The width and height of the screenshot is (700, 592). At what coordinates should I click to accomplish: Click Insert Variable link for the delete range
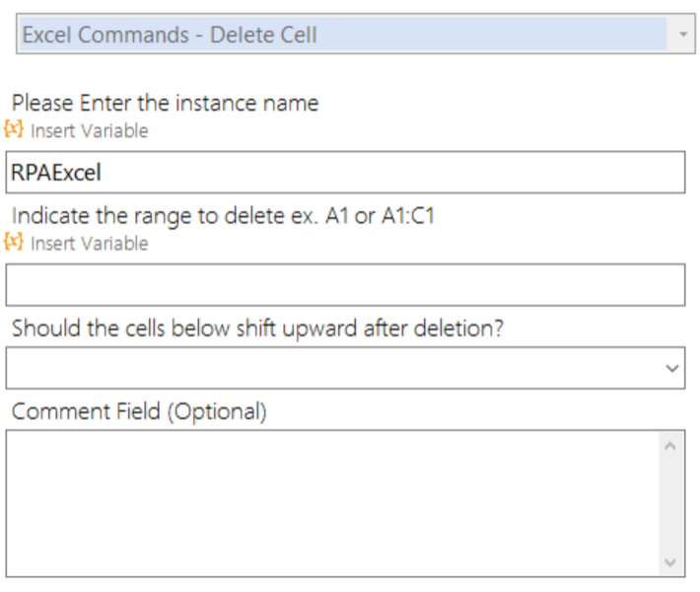[90, 244]
